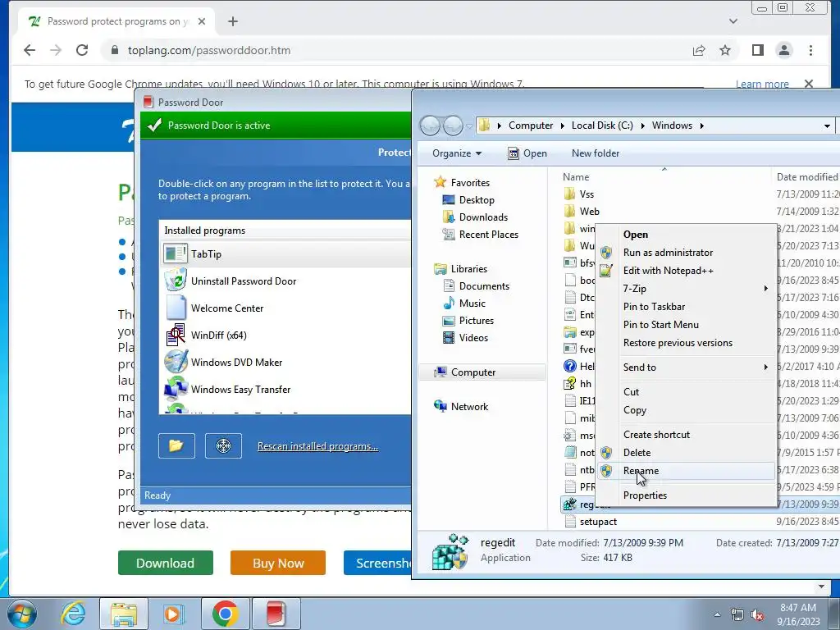The height and width of the screenshot is (630, 840).
Task: Open Recent Places in Favorites
Action: (480, 234)
